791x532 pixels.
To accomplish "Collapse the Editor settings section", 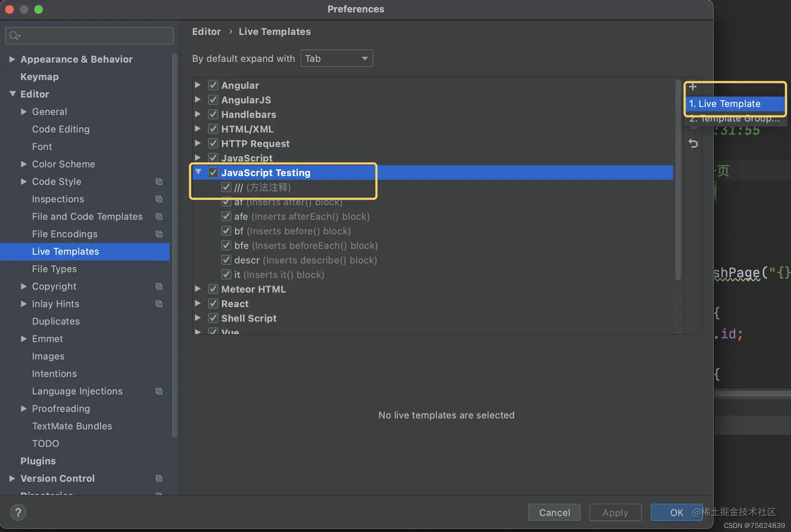I will click(x=13, y=94).
